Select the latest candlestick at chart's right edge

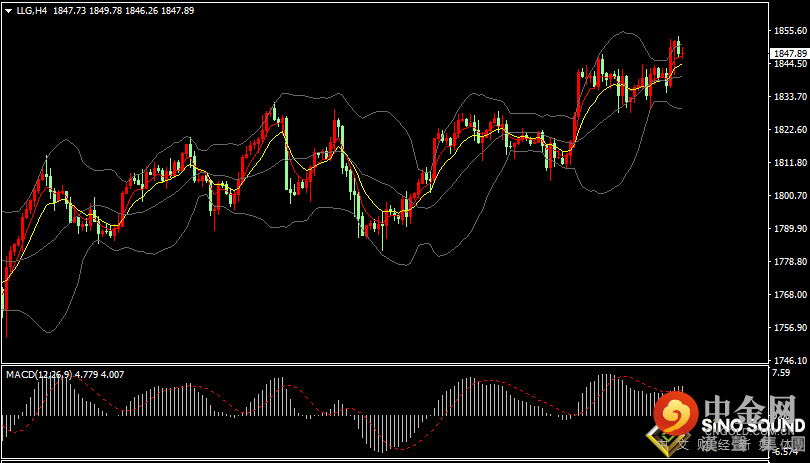pyautogui.click(x=683, y=53)
